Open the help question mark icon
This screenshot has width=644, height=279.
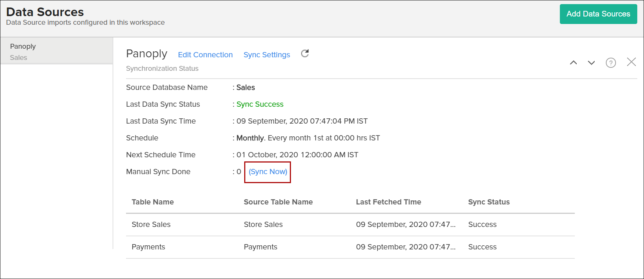[611, 63]
